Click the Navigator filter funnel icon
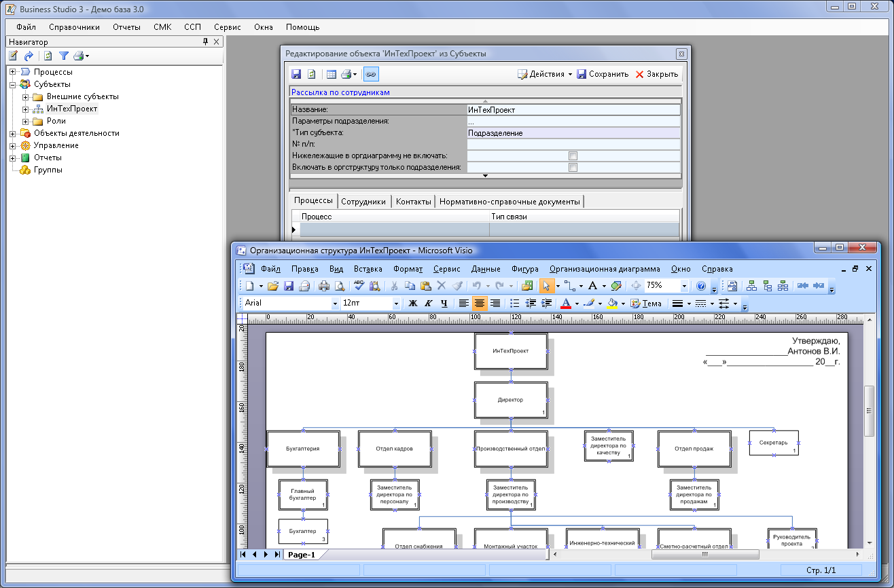This screenshot has width=894, height=588. pos(64,56)
